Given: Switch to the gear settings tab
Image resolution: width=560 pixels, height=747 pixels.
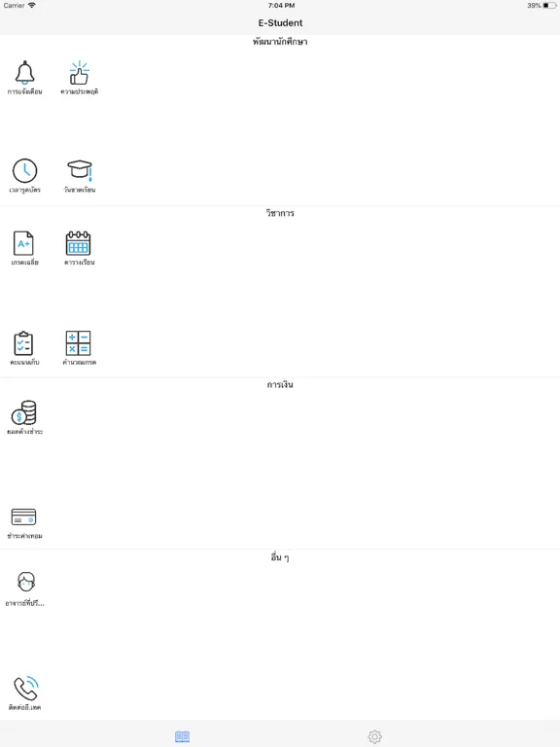Looking at the screenshot, I should pos(374,736).
